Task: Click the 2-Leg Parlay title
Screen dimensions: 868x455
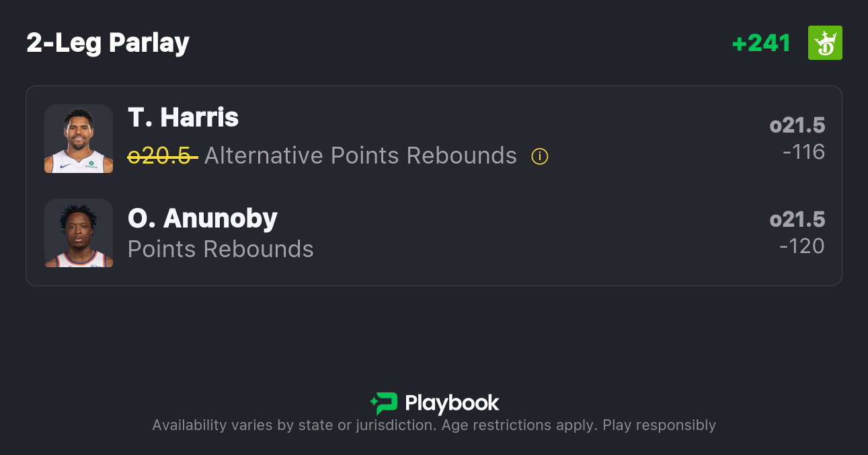Action: (108, 43)
